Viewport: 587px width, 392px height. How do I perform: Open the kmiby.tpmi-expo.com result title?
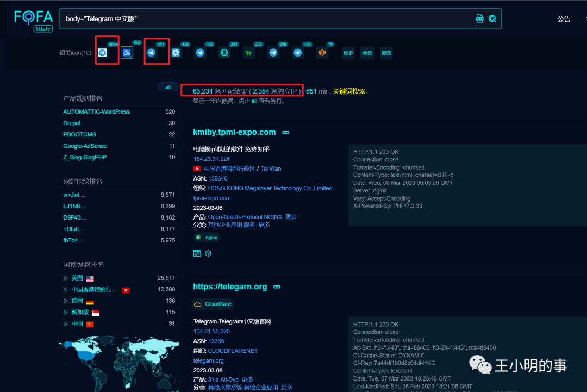(x=234, y=132)
